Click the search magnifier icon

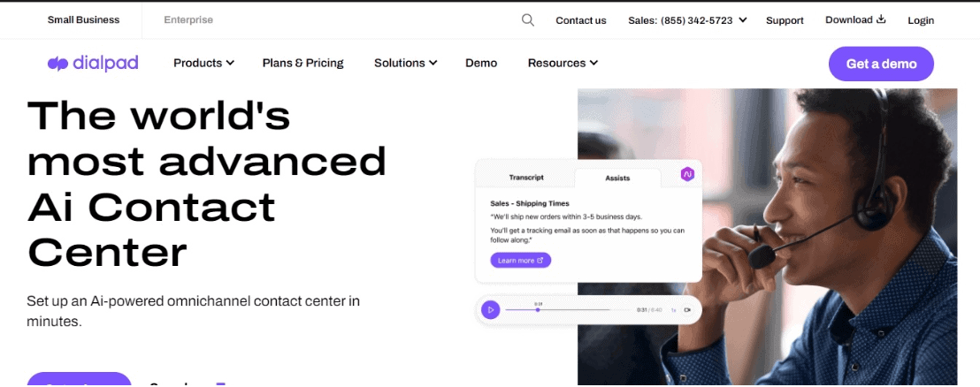point(528,20)
